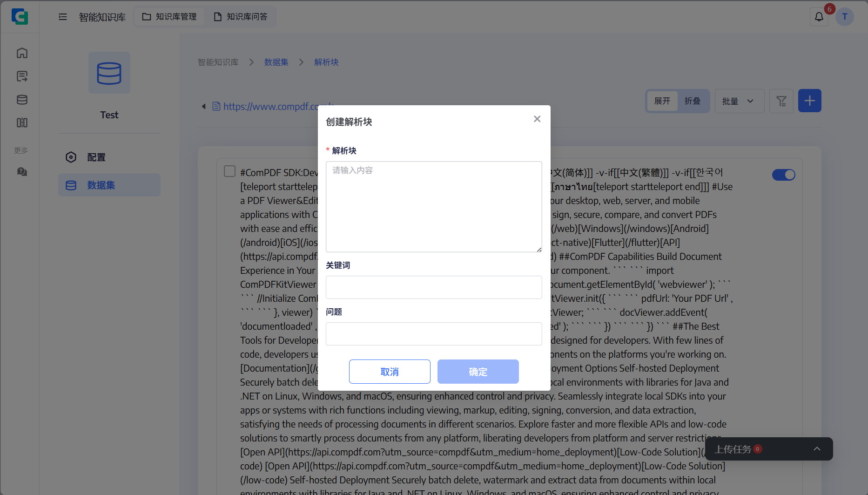
Task: Click the 智能知识库 breadcrumb
Action: [218, 62]
